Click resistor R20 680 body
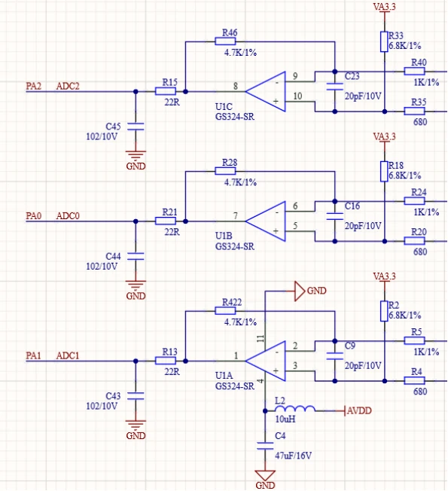This screenshot has height=491, width=448. click(415, 241)
